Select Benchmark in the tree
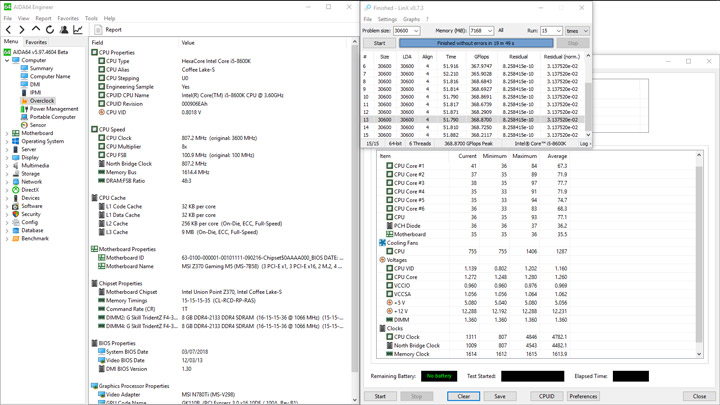Viewport: 720px width, 405px height. coord(35,239)
